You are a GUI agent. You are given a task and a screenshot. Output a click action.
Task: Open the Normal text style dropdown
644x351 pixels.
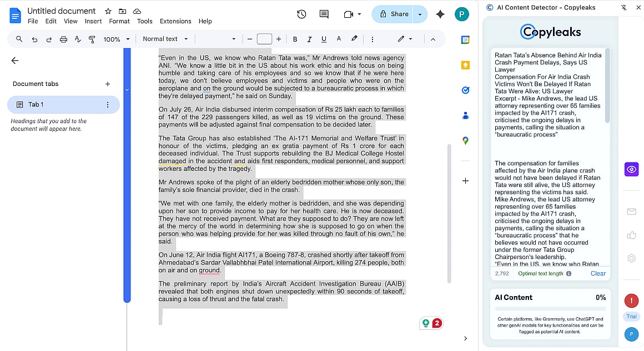click(165, 39)
